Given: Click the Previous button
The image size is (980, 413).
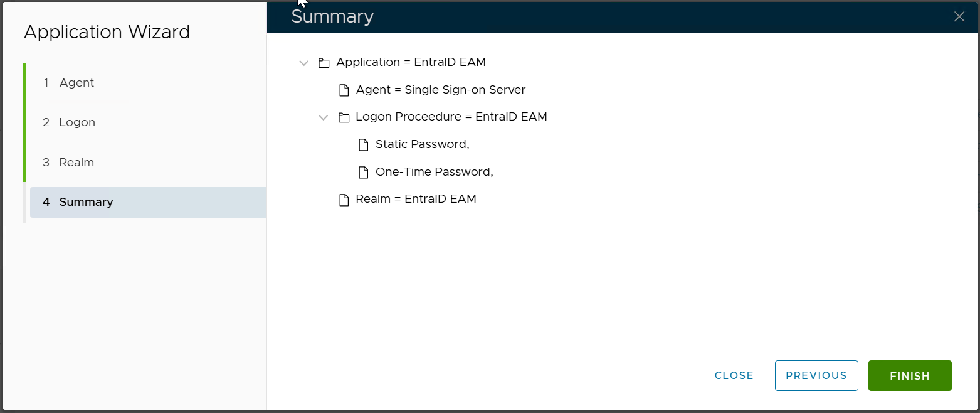Looking at the screenshot, I should pos(816,375).
